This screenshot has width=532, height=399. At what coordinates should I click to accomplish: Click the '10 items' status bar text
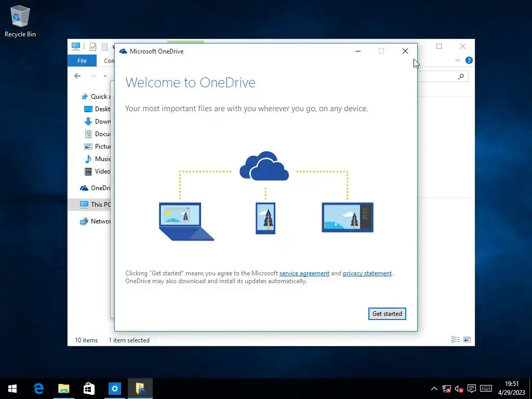point(86,340)
